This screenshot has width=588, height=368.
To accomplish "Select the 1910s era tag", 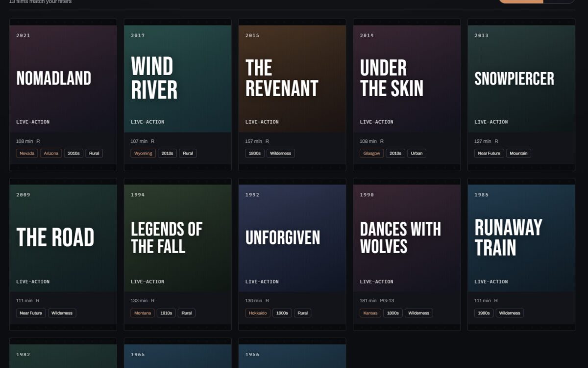I will point(166,313).
